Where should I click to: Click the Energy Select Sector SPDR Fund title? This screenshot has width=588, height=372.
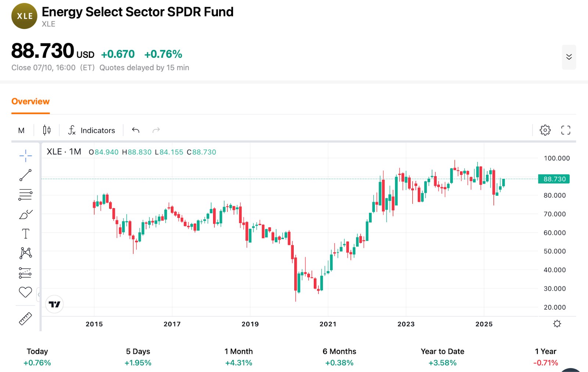click(137, 12)
